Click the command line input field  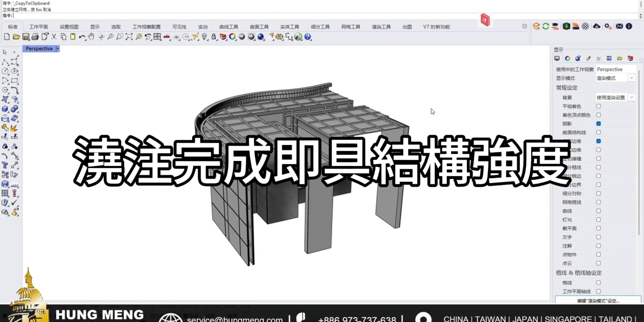pyautogui.click(x=276, y=16)
